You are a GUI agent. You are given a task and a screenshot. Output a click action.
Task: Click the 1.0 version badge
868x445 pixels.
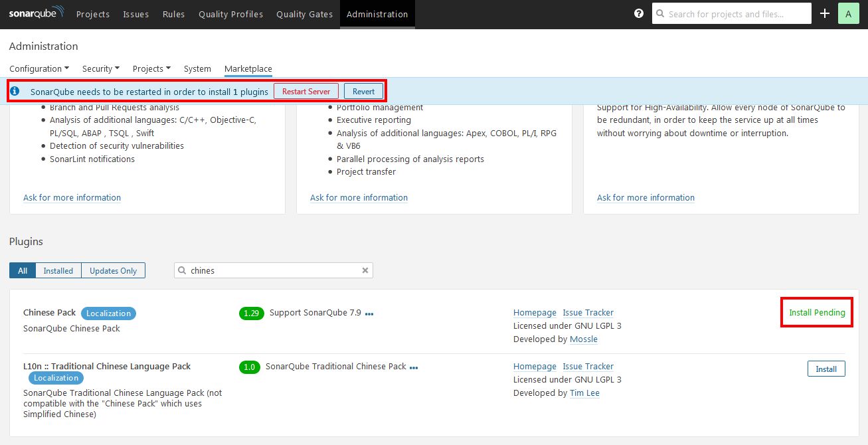[x=250, y=367]
